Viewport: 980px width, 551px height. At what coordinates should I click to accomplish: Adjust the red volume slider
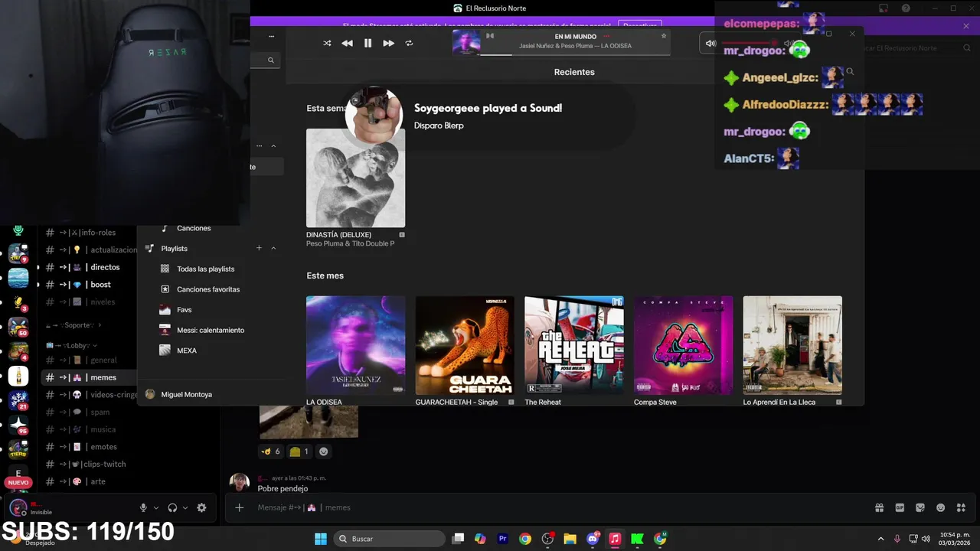tap(750, 43)
